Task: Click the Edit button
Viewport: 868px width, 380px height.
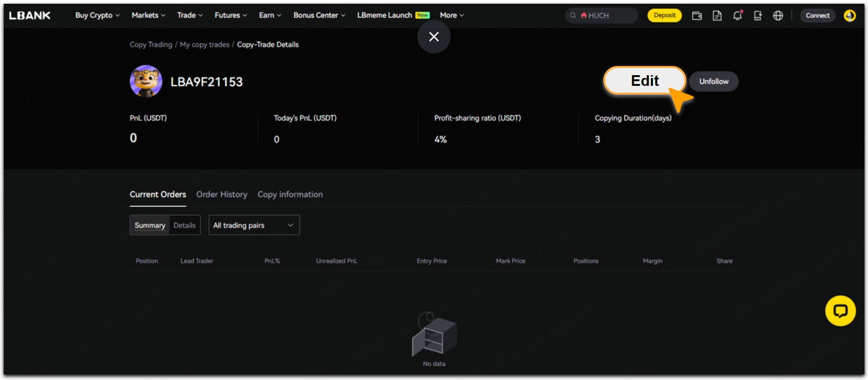Action: click(x=645, y=81)
